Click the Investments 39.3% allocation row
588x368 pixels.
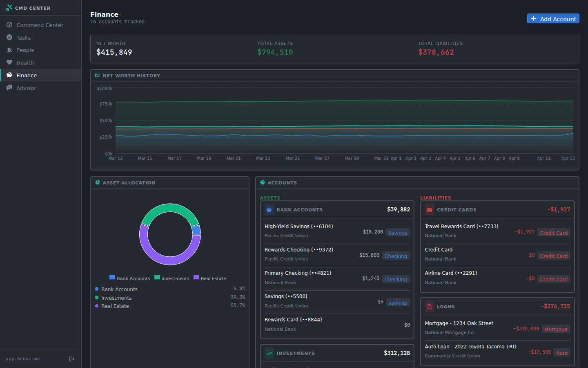pyautogui.click(x=170, y=298)
